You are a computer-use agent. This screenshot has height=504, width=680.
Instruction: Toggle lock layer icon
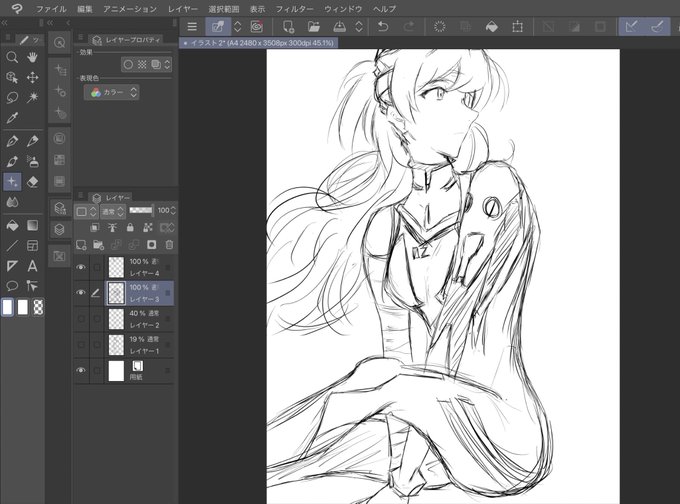(x=130, y=227)
